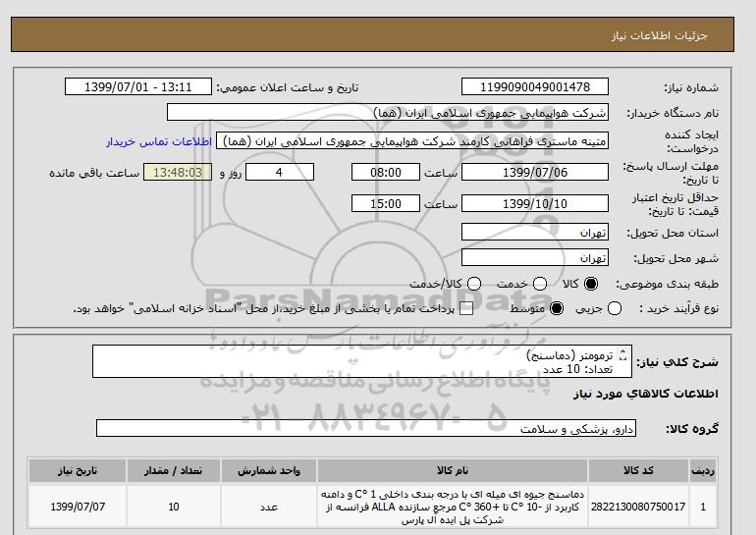Click the countdown timer 13:48:03
Image resolution: width=756 pixels, height=535 pixels.
(178, 172)
